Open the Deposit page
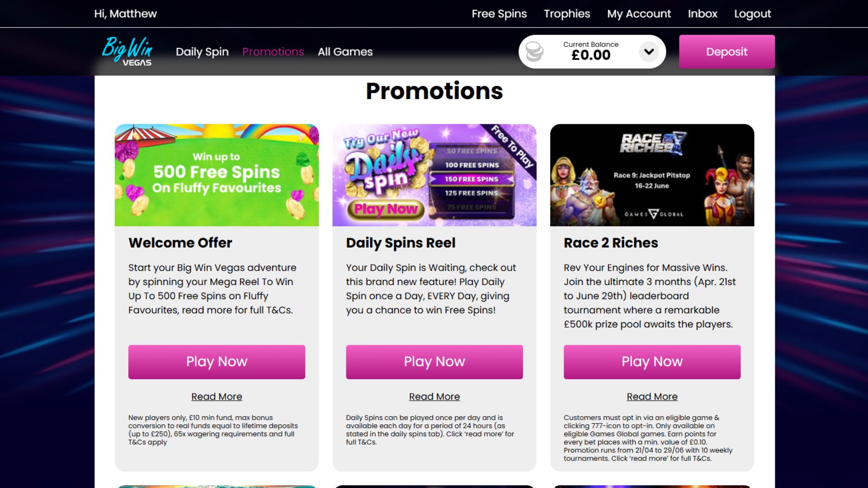868x488 pixels. pos(726,52)
